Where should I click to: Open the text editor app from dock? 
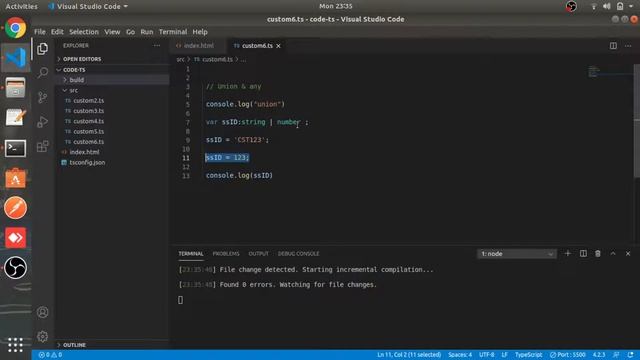point(16,118)
